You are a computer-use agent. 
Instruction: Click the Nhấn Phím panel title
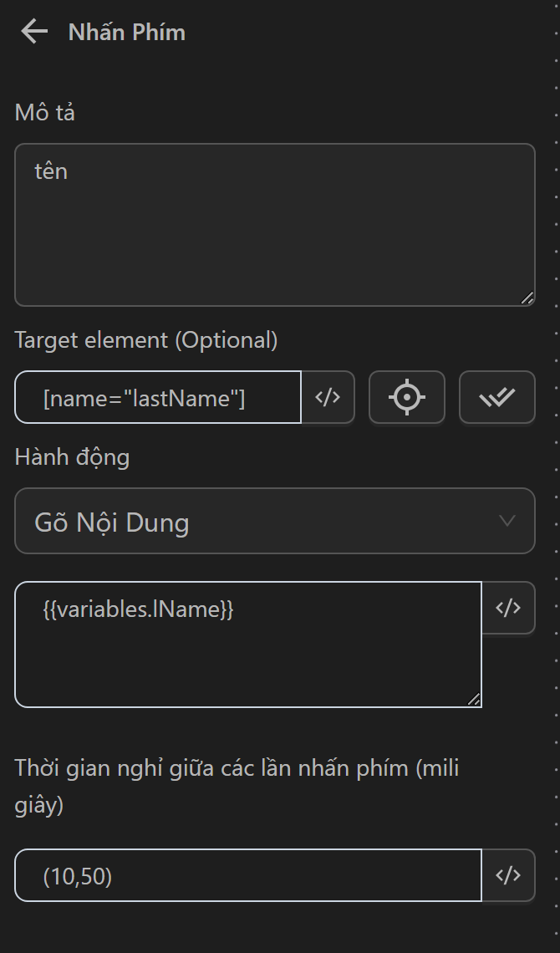[x=127, y=33]
